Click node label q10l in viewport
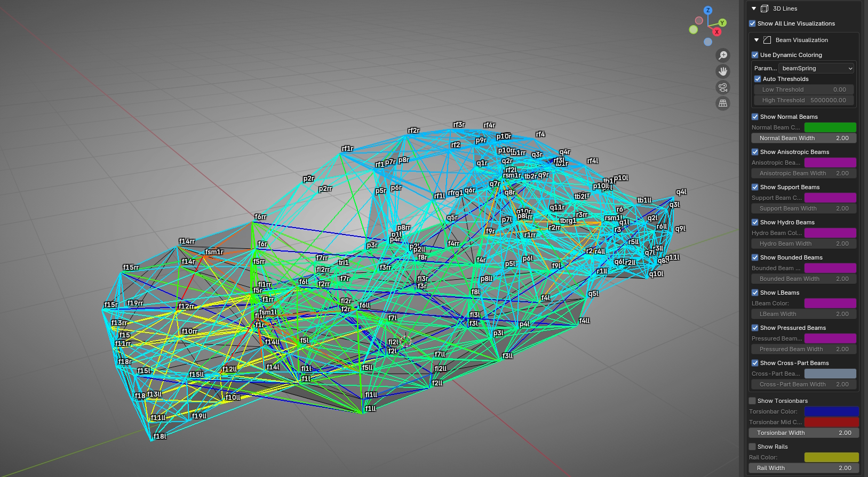Image resolution: width=868 pixels, height=477 pixels. 656,274
